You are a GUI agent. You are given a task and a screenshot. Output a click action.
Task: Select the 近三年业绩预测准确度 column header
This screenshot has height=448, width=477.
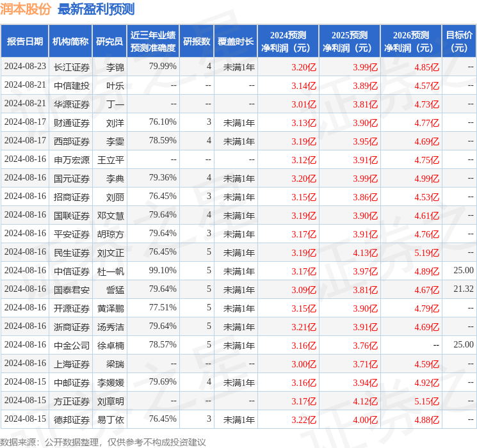[153, 42]
